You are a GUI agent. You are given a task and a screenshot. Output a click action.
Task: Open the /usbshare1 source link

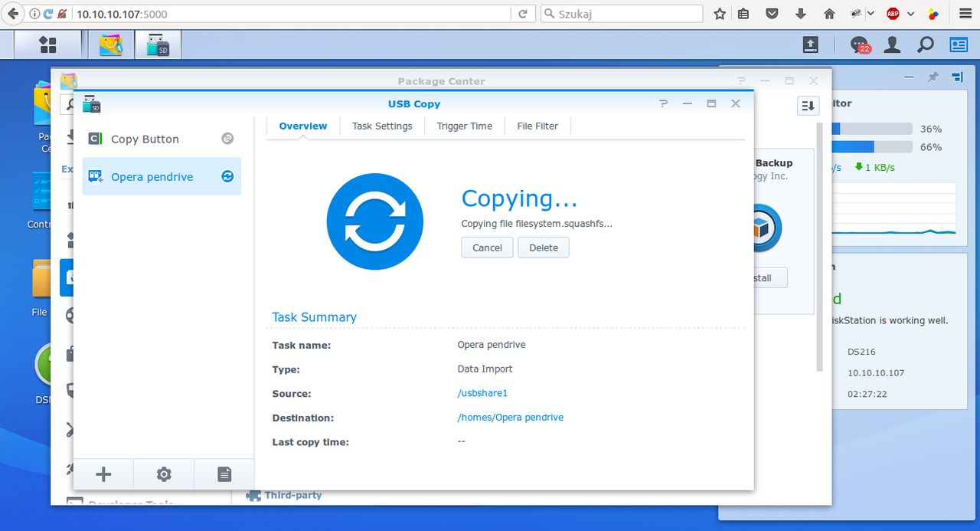[482, 393]
